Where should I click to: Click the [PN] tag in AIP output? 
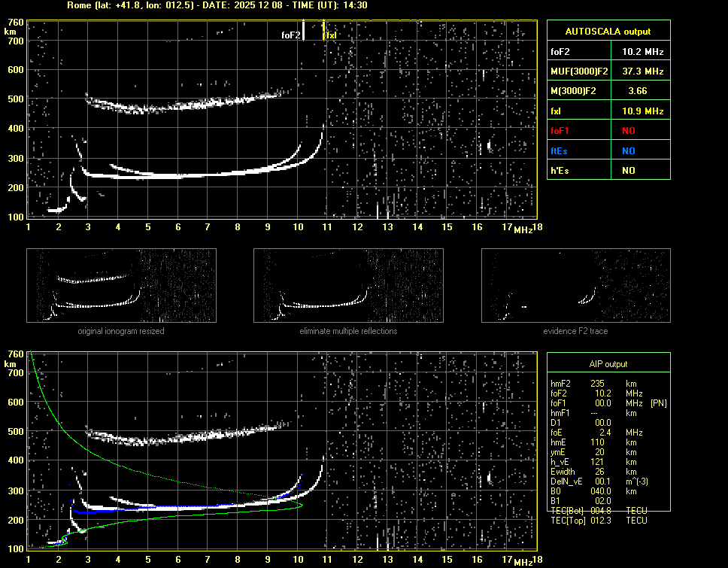(x=659, y=403)
